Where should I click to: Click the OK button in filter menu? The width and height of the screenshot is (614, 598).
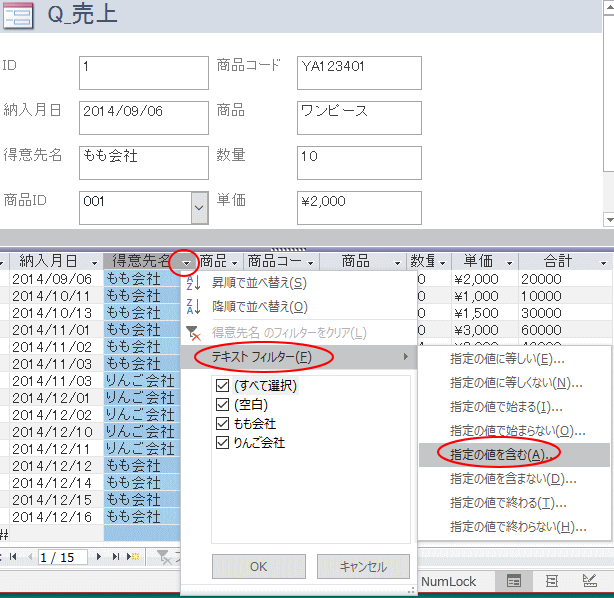tap(258, 566)
